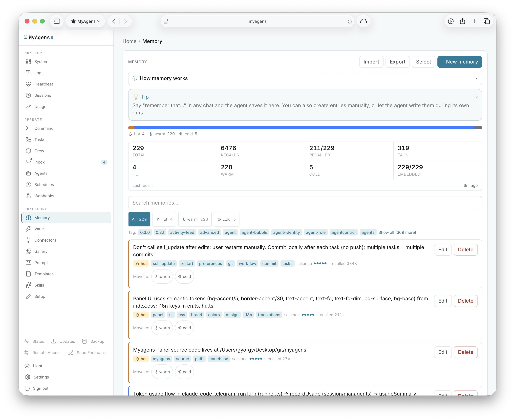Show all 229 memories filter
Image resolution: width=515 pixels, height=420 pixels.
[x=139, y=219]
